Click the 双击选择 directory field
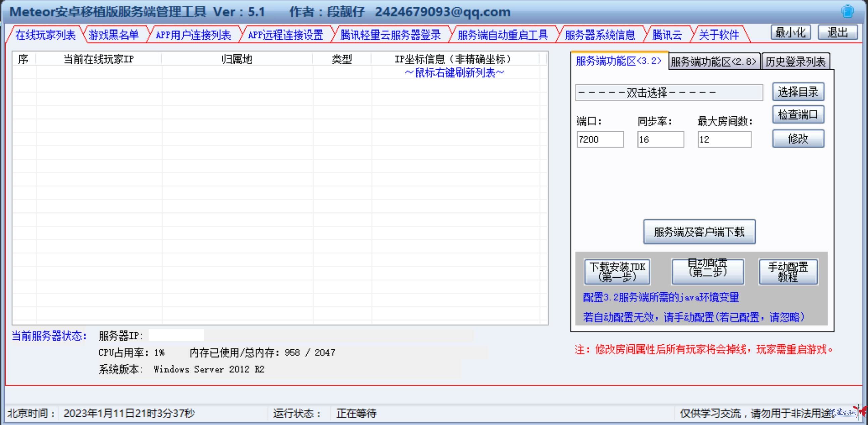The width and height of the screenshot is (868, 425). [x=669, y=93]
